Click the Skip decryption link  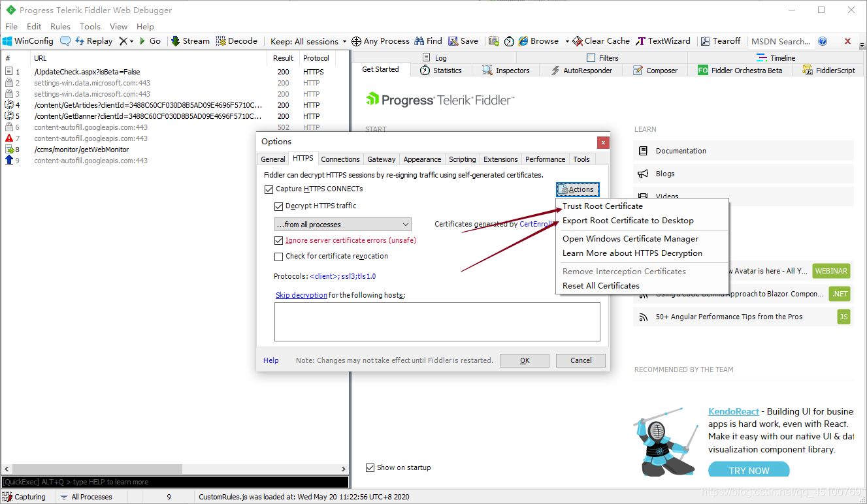point(301,295)
